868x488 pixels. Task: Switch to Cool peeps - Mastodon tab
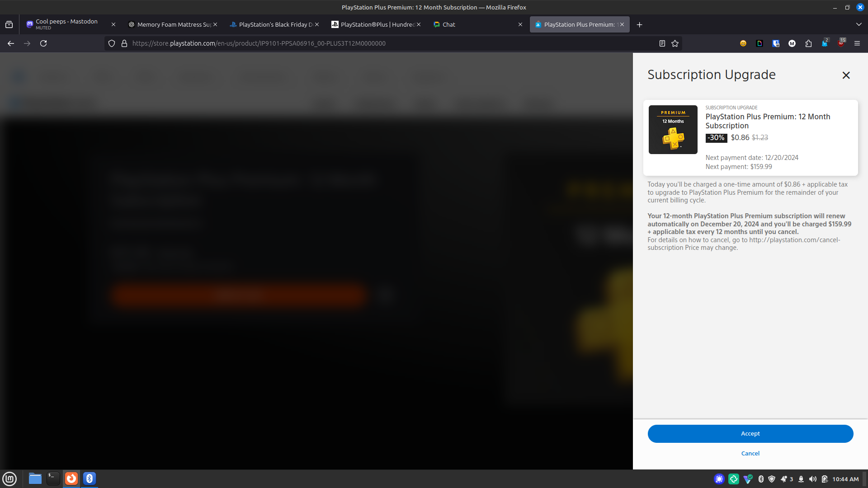click(x=66, y=24)
